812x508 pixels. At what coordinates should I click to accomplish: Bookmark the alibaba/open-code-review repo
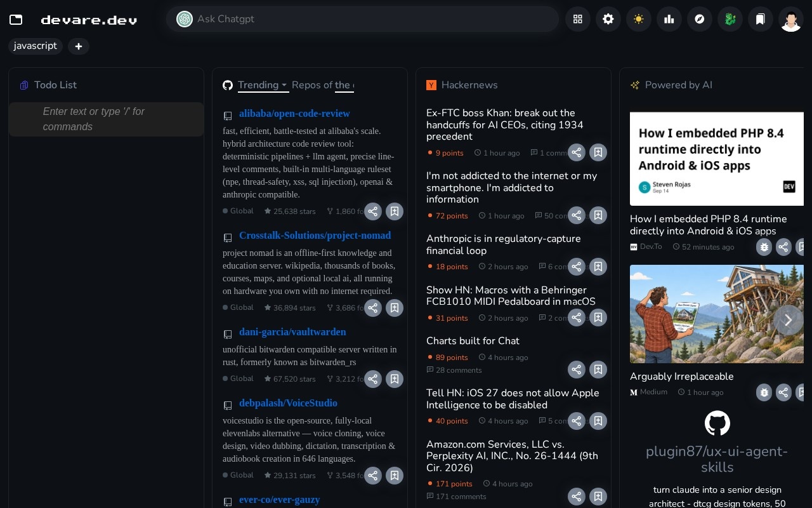click(x=395, y=211)
